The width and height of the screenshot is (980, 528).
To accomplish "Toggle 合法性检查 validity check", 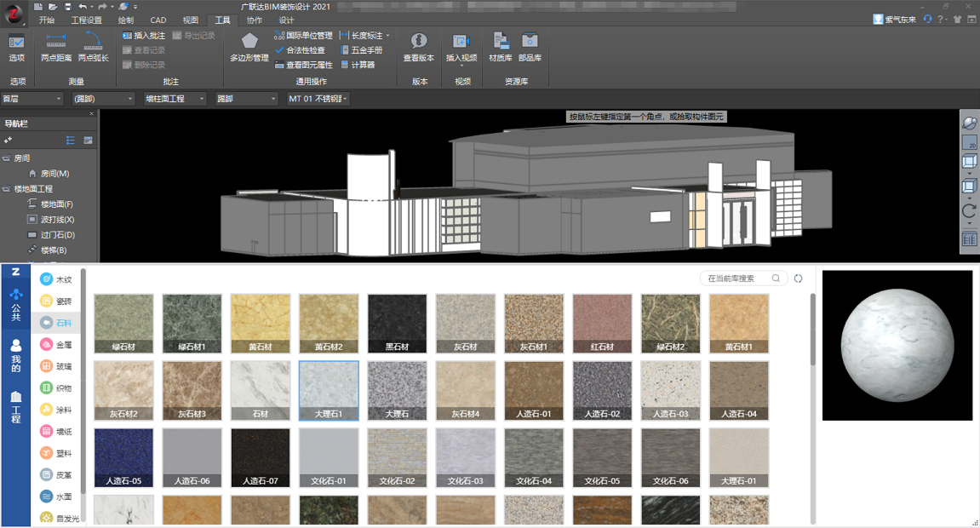I will pos(300,50).
